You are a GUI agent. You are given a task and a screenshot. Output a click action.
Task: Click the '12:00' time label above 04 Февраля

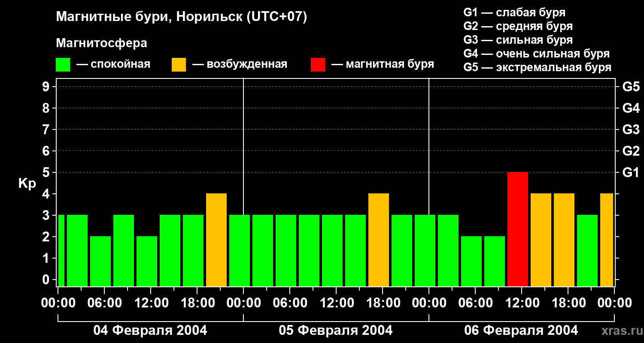(151, 303)
